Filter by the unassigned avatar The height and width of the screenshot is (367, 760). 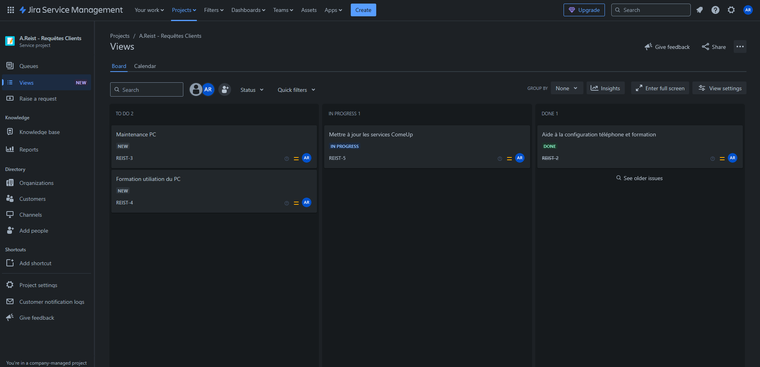pos(196,89)
